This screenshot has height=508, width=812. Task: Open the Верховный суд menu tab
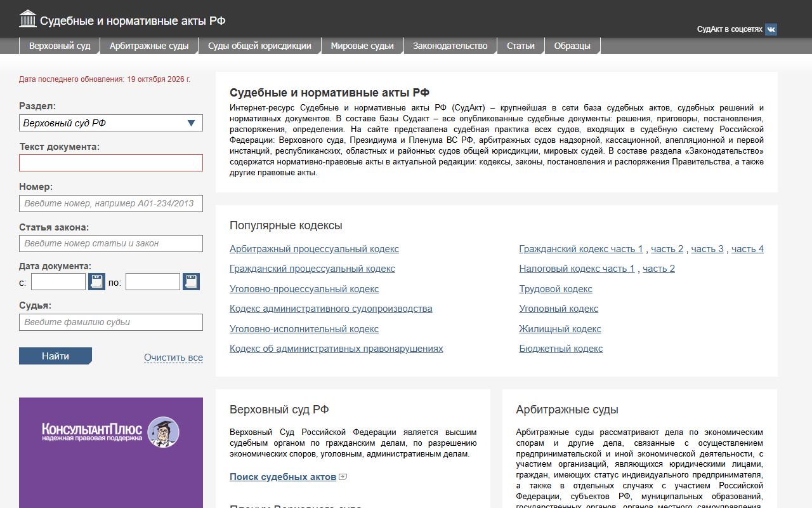pos(60,46)
